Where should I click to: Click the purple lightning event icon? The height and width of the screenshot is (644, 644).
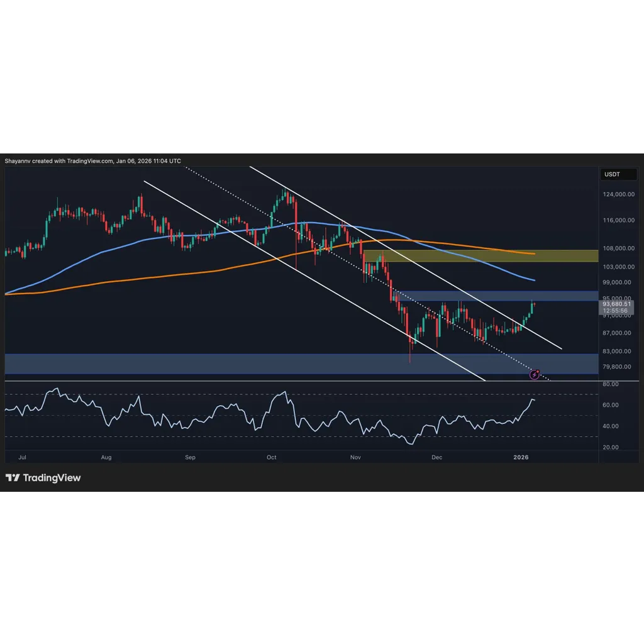[x=535, y=375]
